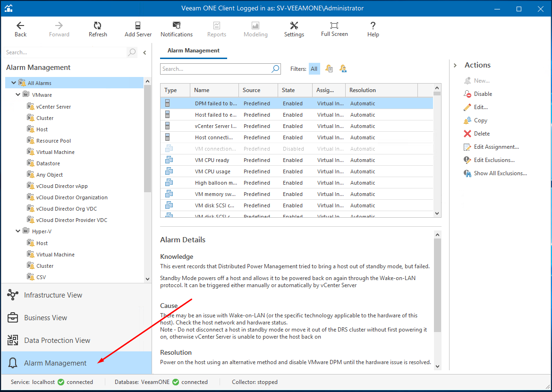
Task: Click Show All Exclusions... action
Action: [500, 173]
